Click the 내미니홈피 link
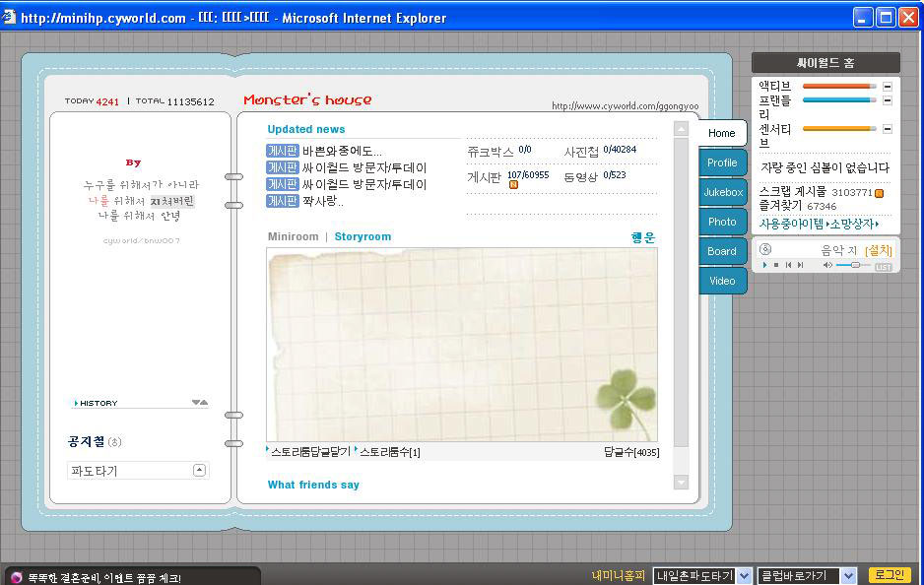Viewport: 924px width, 585px height. pyautogui.click(x=619, y=575)
